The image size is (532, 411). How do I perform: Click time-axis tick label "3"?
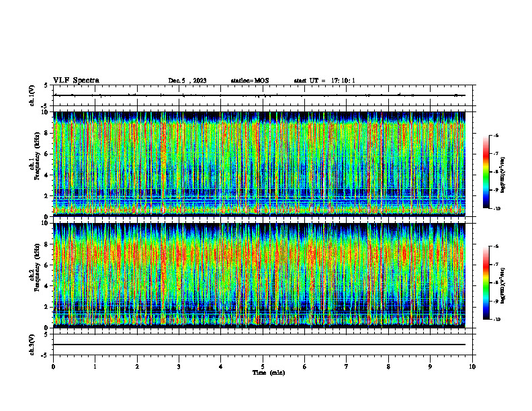pos(179,367)
